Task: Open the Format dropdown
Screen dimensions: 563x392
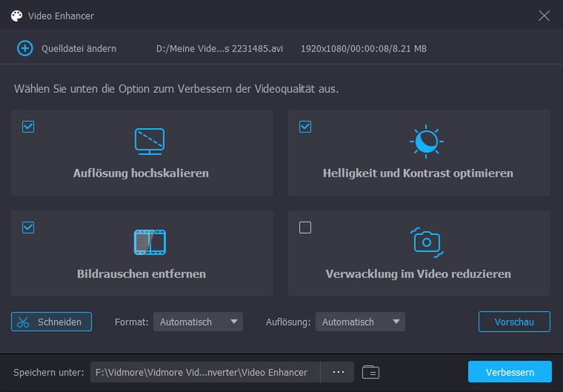Action: click(198, 322)
